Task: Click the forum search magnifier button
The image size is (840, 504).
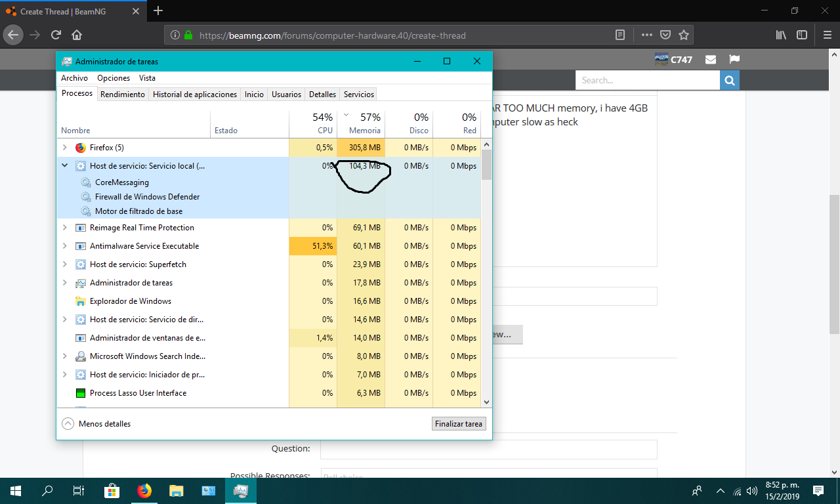Action: tap(730, 80)
